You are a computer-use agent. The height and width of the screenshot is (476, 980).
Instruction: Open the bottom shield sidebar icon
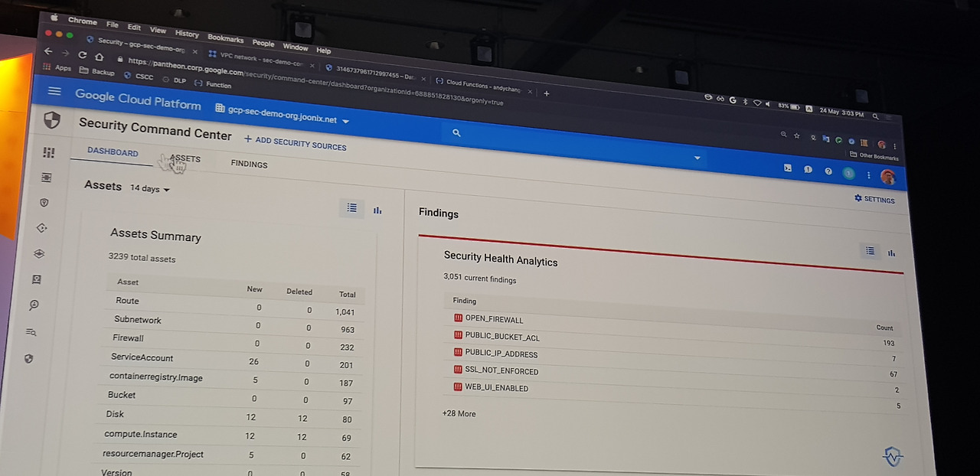tap(29, 357)
